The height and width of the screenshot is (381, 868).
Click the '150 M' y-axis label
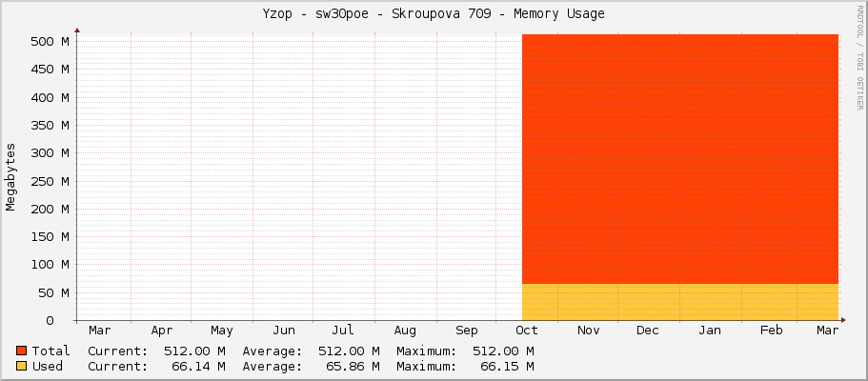50,236
